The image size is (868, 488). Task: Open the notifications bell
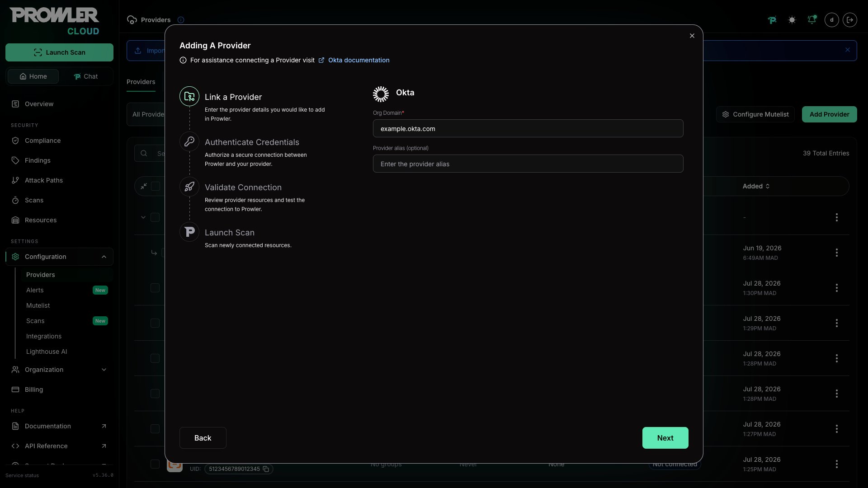(812, 20)
